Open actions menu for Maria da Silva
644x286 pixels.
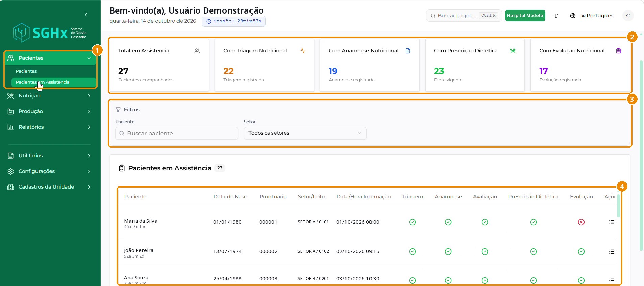point(612,222)
